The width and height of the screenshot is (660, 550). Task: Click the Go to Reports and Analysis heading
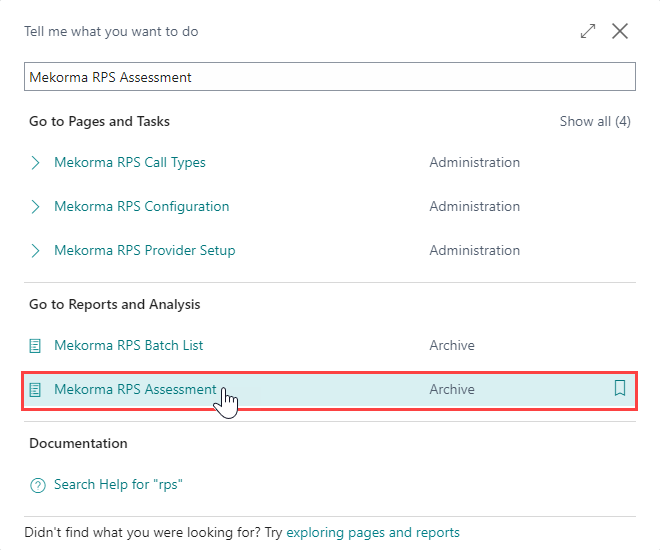coord(114,304)
